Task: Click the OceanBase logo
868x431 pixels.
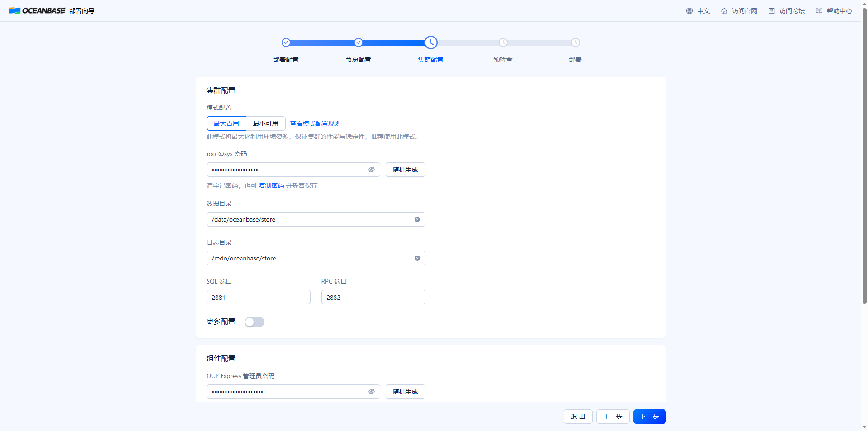Action: point(37,11)
